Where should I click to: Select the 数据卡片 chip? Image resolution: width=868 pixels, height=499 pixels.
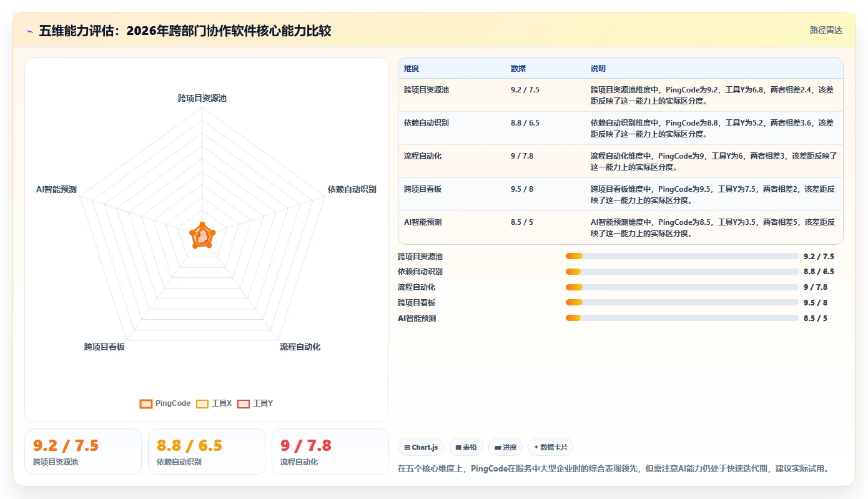[551, 447]
